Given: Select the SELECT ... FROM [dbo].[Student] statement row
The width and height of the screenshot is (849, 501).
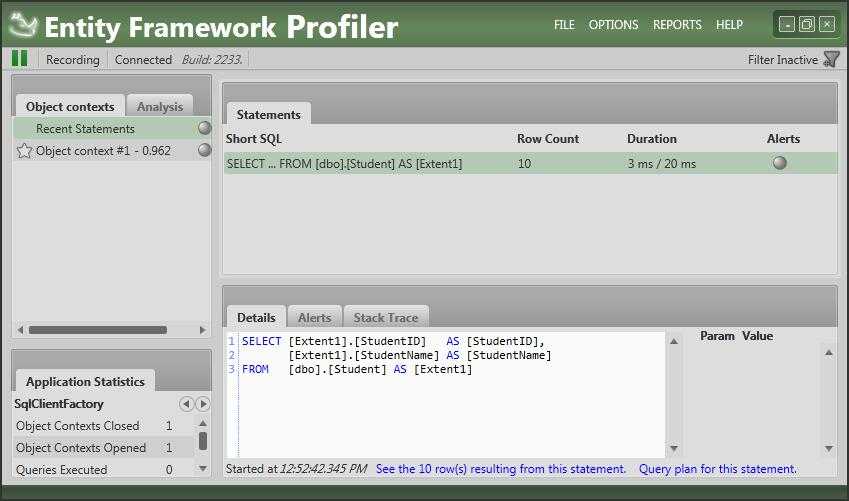Looking at the screenshot, I should point(531,164).
